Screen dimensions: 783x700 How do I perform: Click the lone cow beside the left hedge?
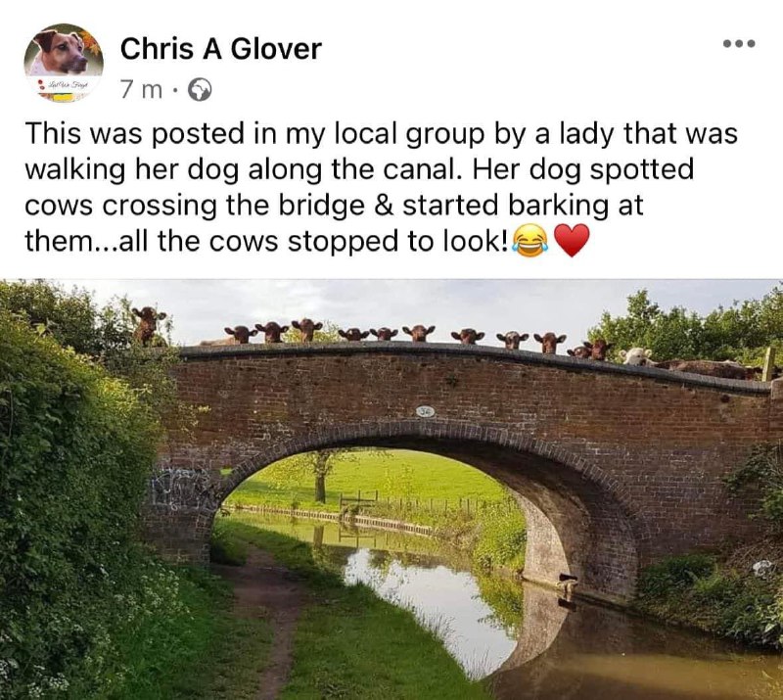149,326
